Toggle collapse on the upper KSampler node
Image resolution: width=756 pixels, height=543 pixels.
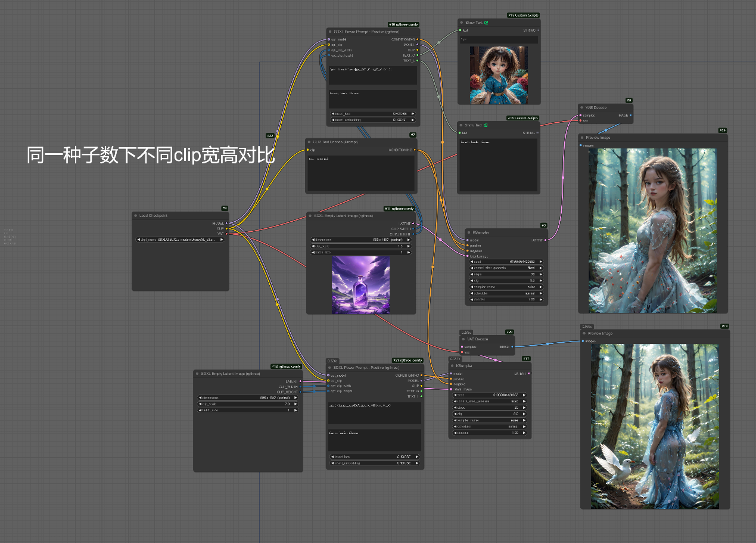point(469,232)
